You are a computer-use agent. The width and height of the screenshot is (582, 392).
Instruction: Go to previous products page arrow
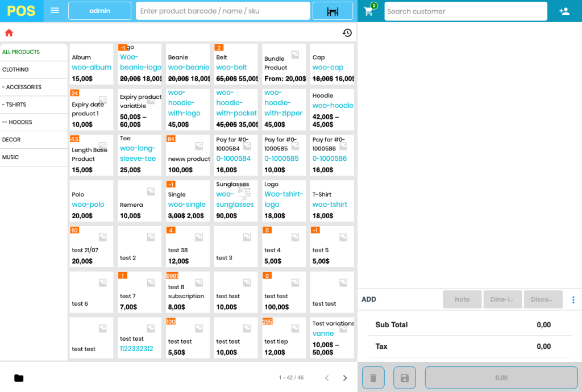pos(327,378)
